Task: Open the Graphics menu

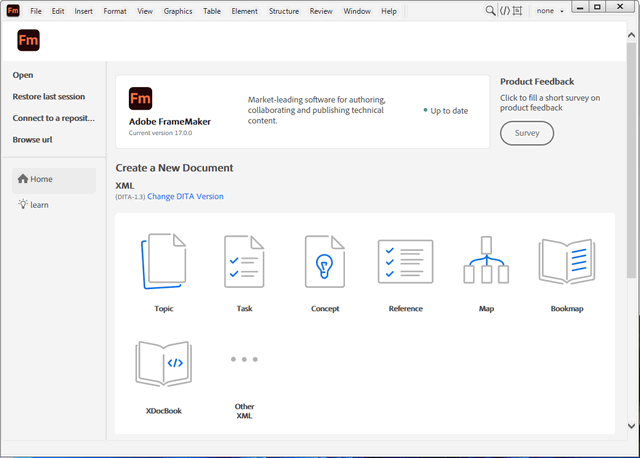Action: 178,11
